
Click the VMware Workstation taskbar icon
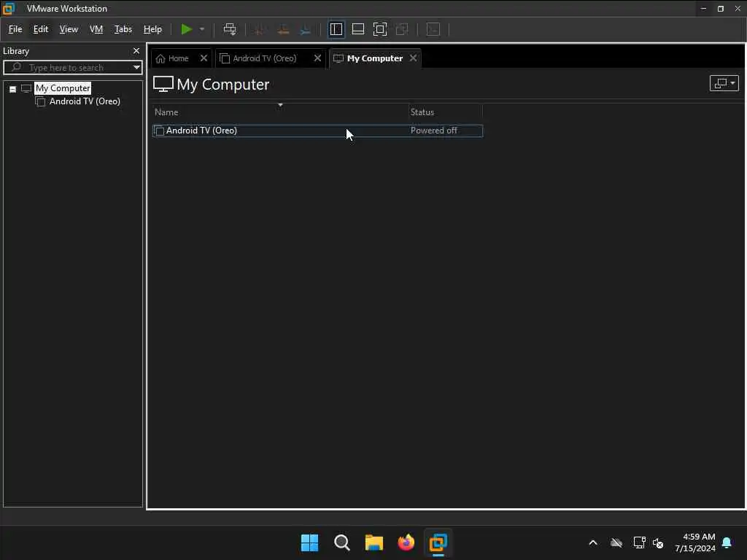click(438, 542)
